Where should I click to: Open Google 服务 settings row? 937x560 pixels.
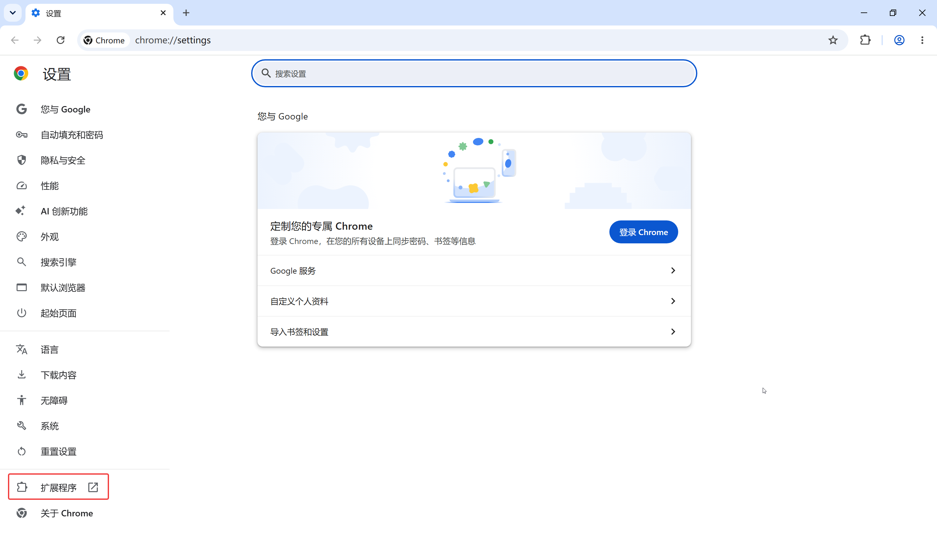coord(474,270)
